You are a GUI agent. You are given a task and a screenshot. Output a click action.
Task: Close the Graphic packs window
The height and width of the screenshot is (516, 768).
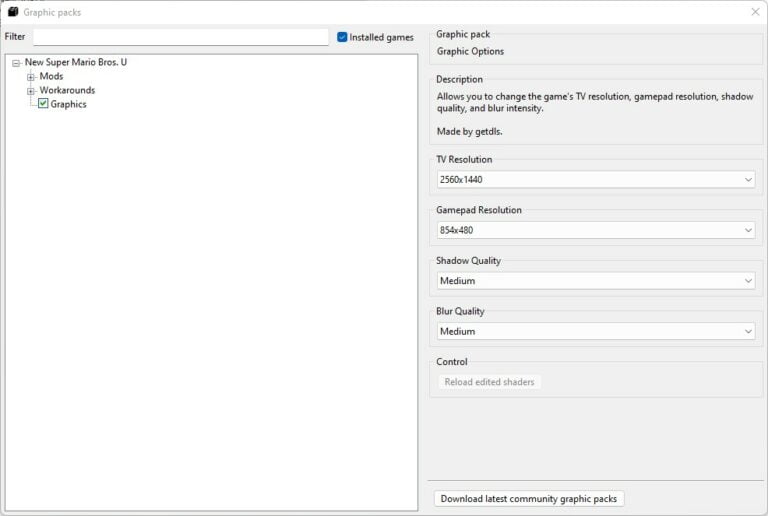(x=755, y=12)
